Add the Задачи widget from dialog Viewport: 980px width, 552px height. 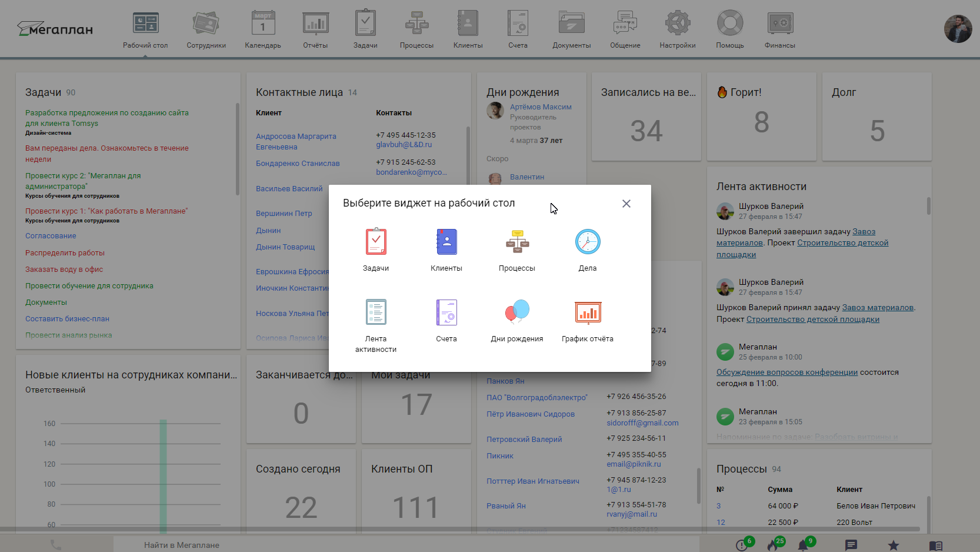pos(376,242)
